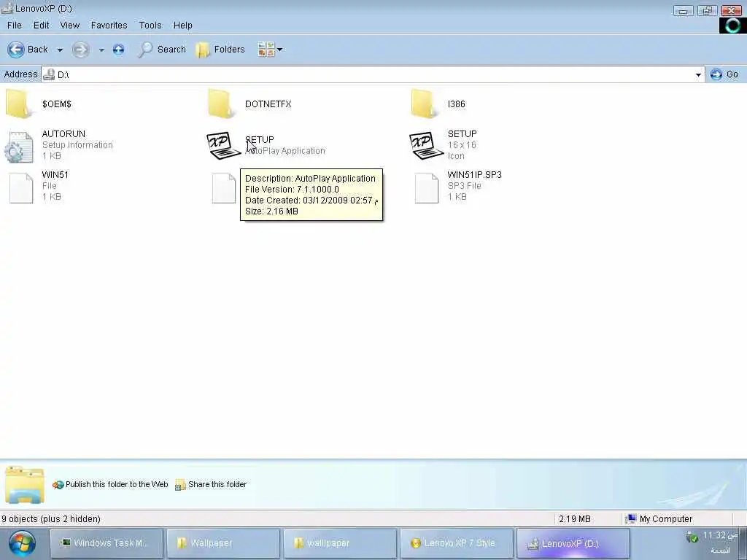Switch to the lowercase wallpaper taskbar button
The image size is (747, 560).
pos(340,543)
